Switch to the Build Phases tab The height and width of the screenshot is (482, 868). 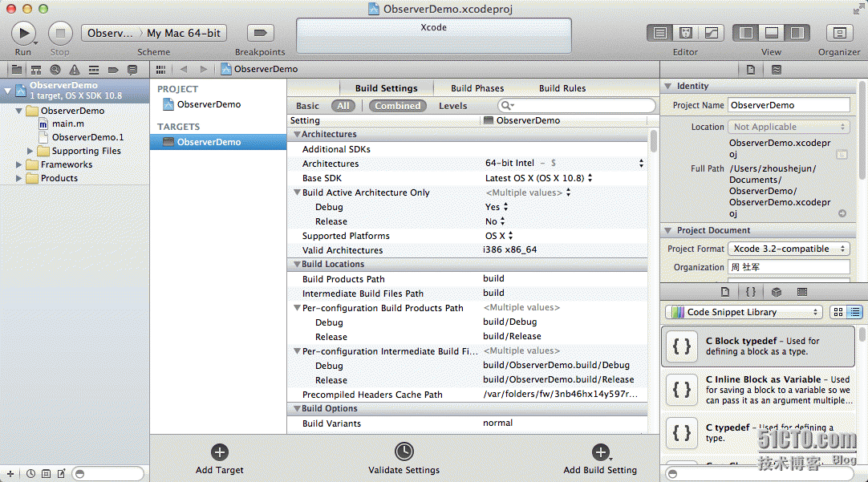pos(477,88)
